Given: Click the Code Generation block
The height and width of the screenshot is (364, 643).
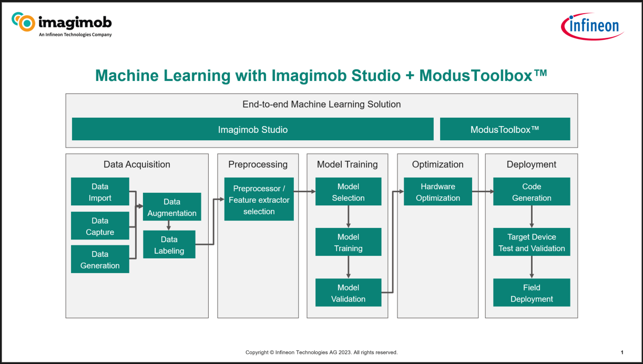Looking at the screenshot, I should (x=531, y=191).
